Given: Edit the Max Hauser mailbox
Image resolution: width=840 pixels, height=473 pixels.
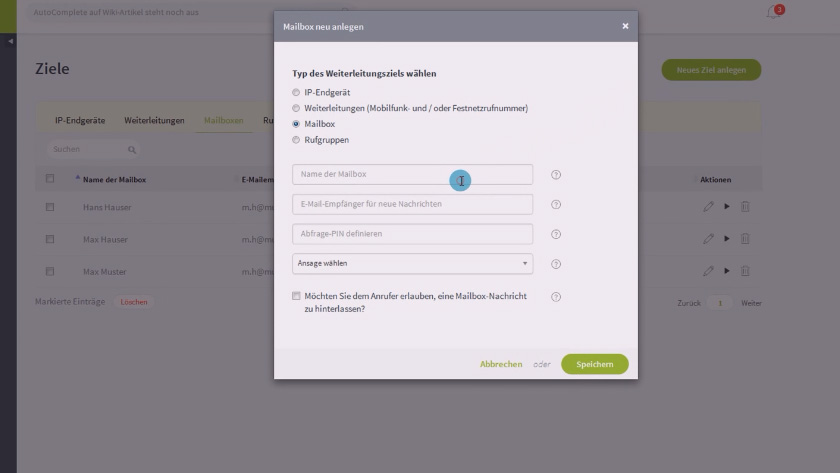Looking at the screenshot, I should tap(708, 238).
